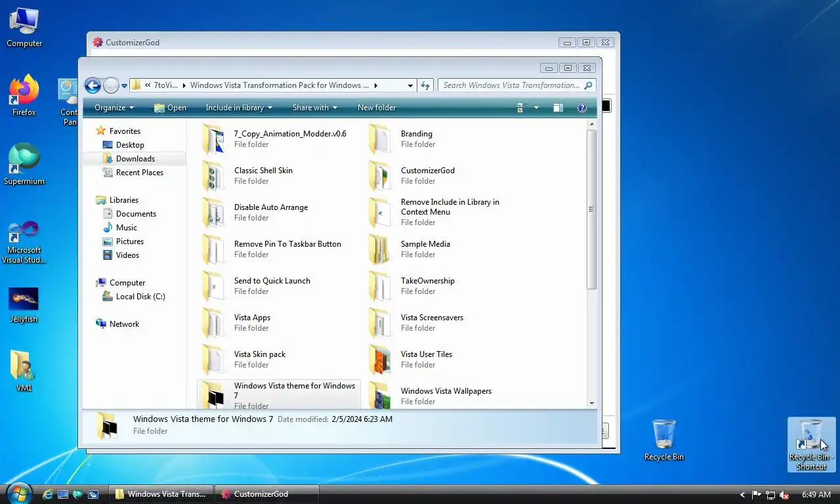
Task: Select the Vista Skin pack folder
Action: 279,359
